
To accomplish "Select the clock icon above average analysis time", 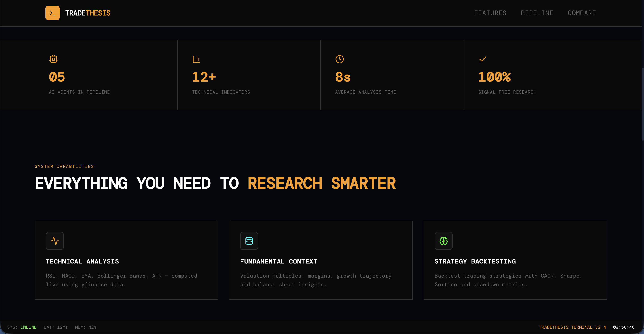I will 339,59.
